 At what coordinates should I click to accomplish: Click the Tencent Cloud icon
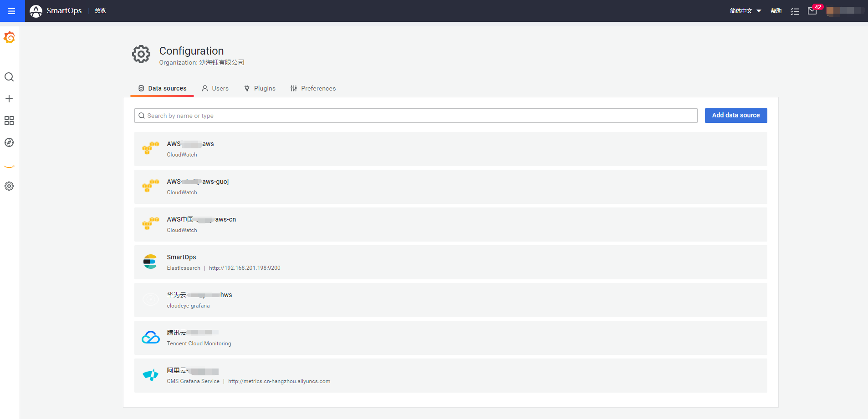coord(151,338)
